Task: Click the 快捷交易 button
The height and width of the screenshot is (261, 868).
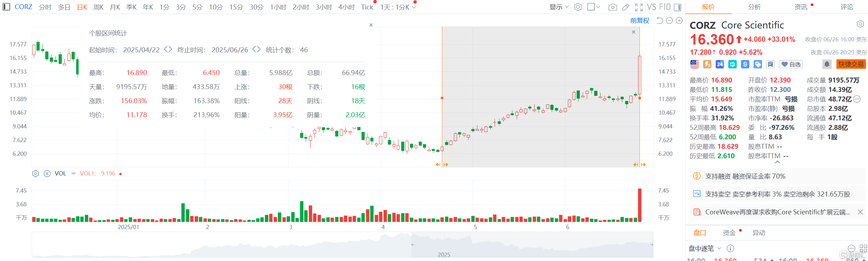Action: click(851, 64)
